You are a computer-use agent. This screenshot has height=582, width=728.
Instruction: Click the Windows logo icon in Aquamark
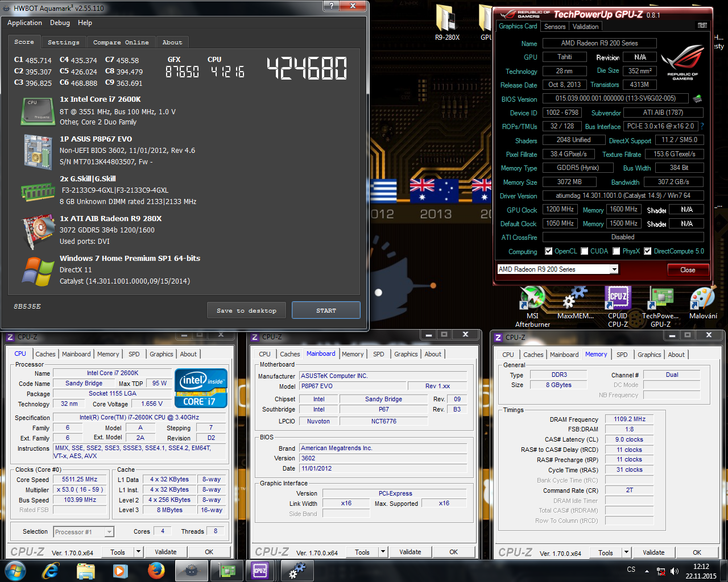[38, 271]
